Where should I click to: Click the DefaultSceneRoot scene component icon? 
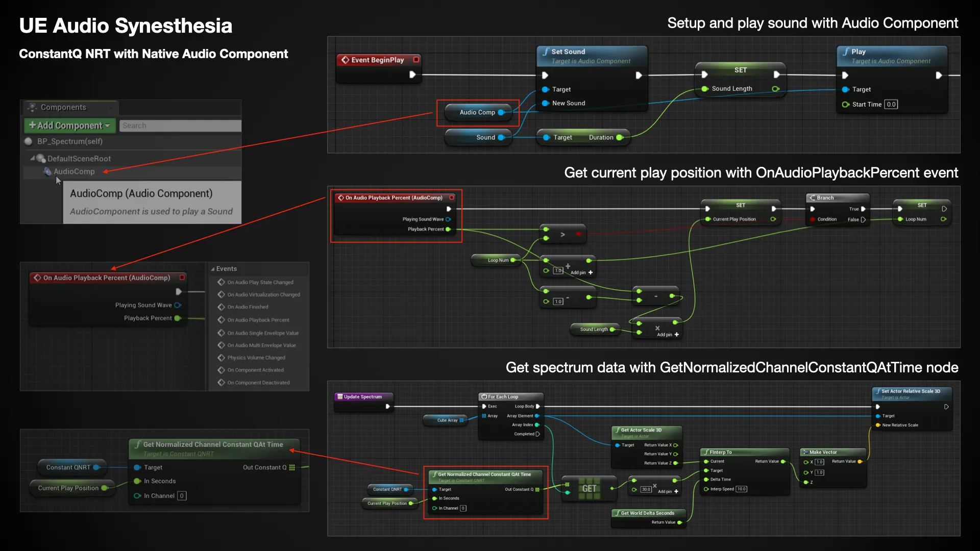click(x=41, y=159)
